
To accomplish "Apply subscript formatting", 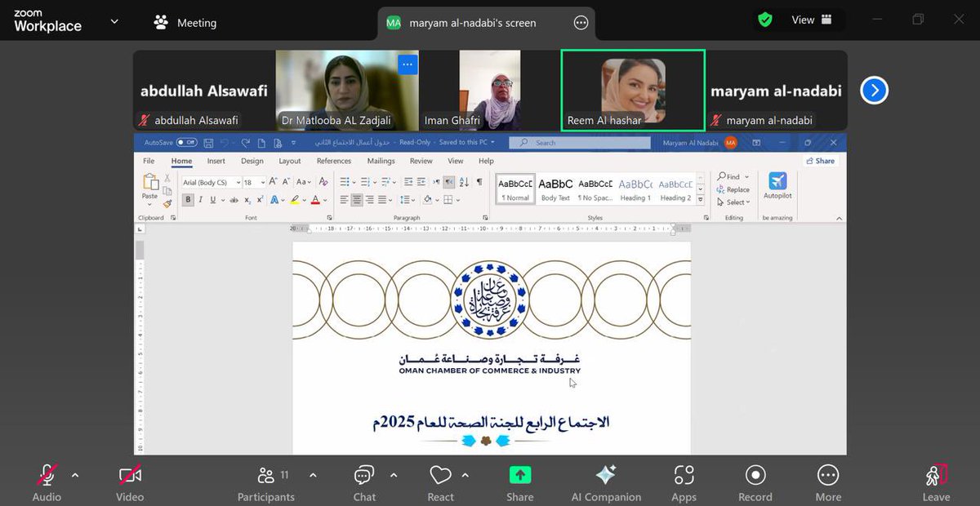I will (247, 201).
